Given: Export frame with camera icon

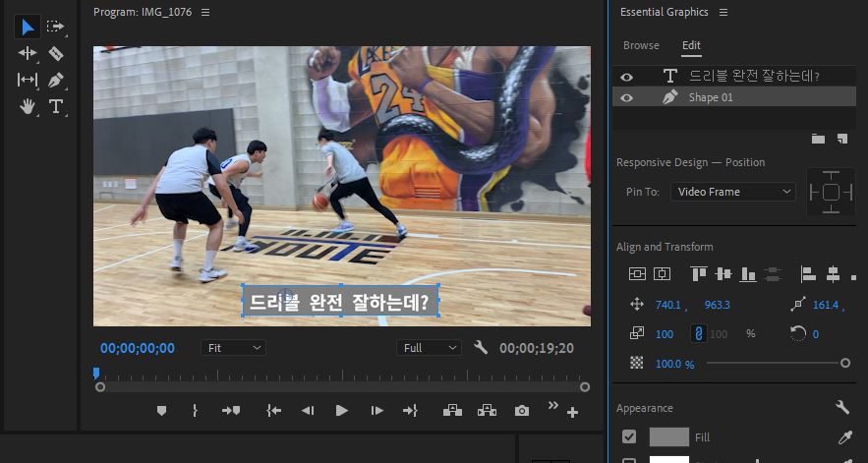Looking at the screenshot, I should pyautogui.click(x=521, y=410).
